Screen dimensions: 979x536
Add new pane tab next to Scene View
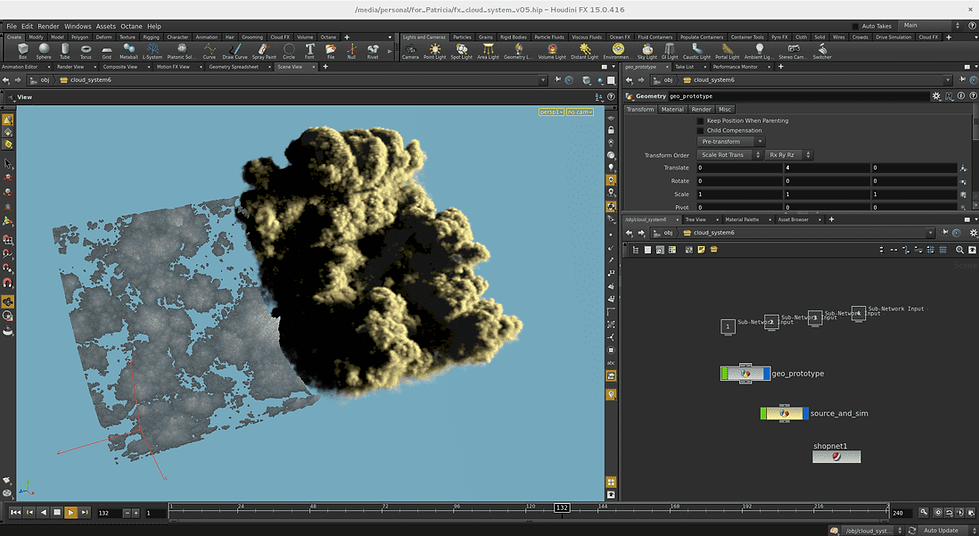click(325, 66)
